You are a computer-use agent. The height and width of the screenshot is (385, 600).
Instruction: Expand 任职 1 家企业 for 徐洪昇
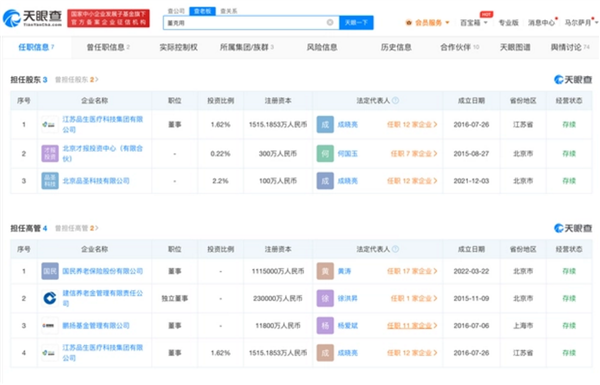pos(414,298)
